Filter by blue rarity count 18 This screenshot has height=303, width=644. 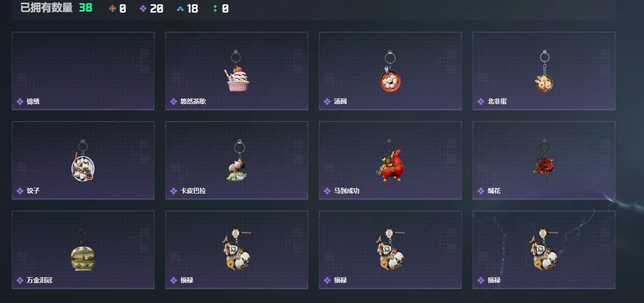(187, 8)
